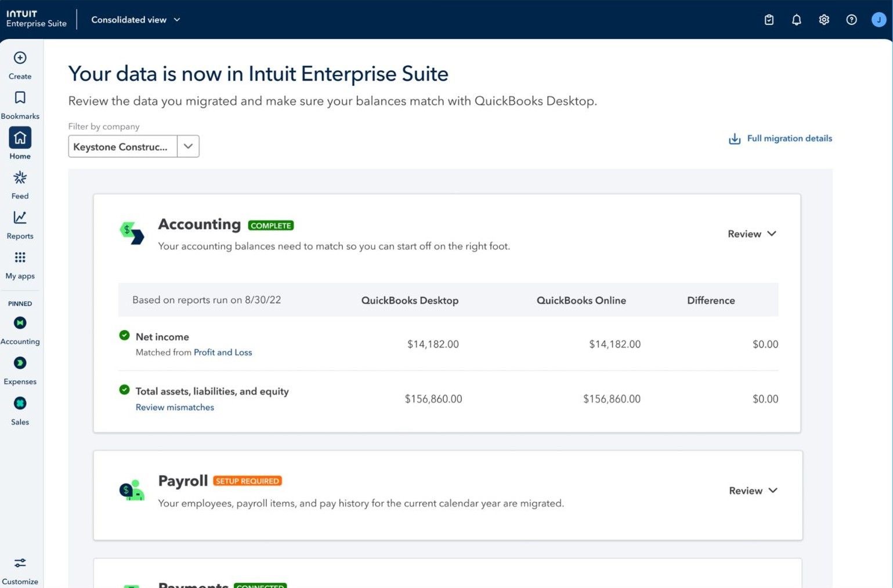Click green check icon next to Net income

124,335
